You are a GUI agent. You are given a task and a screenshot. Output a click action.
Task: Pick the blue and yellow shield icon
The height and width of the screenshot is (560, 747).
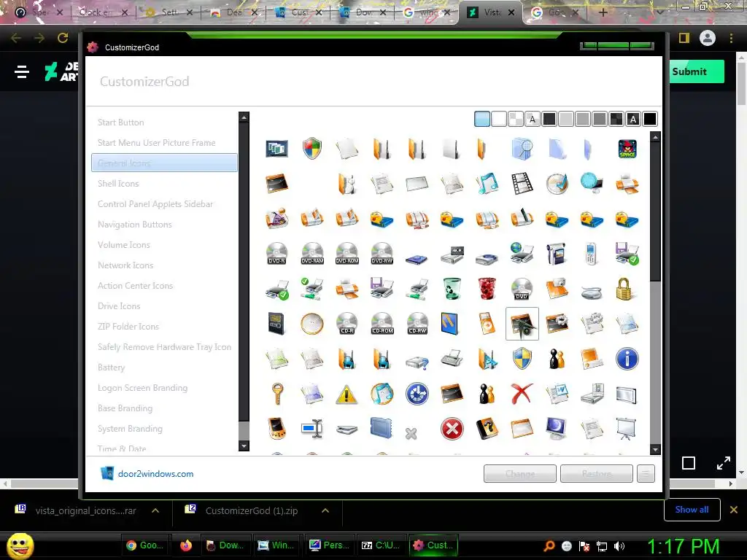coord(522,359)
